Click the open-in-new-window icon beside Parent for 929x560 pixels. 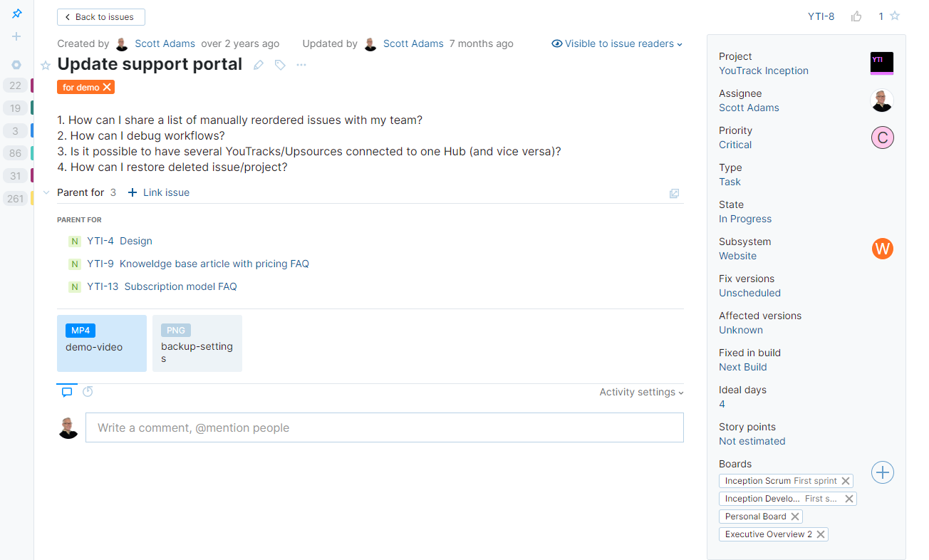pos(674,193)
